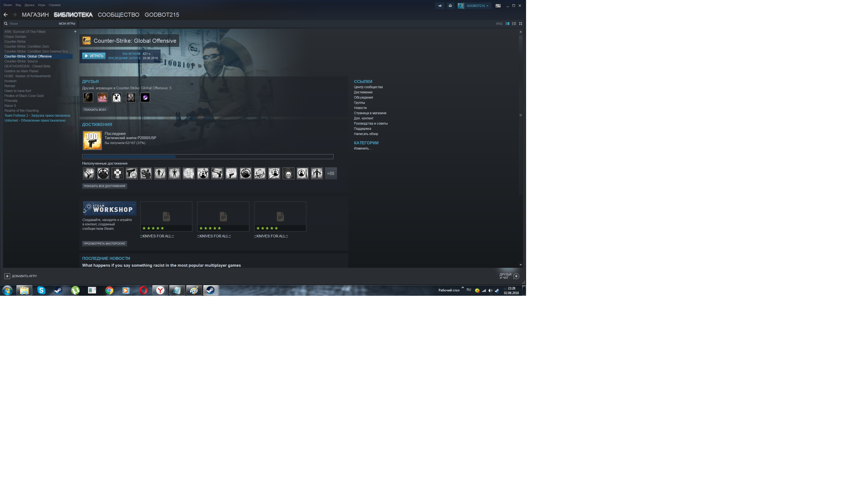
Task: Open the friends and chat plus icon
Action: click(x=516, y=276)
